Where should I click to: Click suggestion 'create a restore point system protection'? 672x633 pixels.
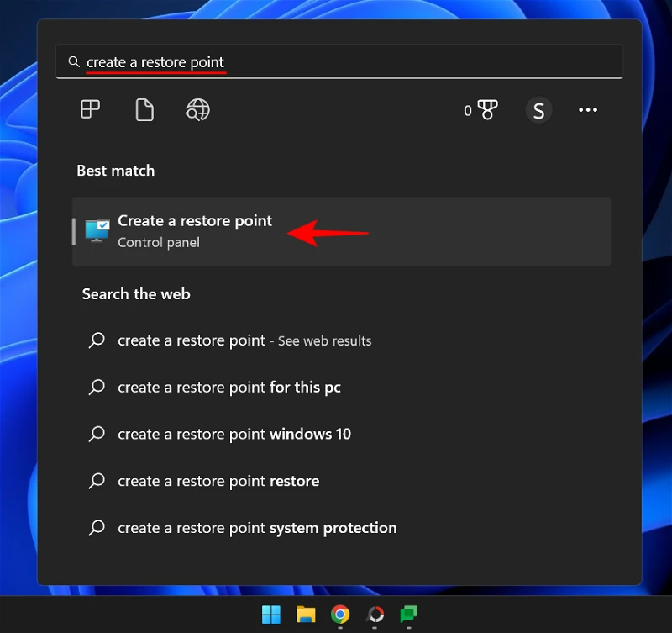(x=256, y=529)
